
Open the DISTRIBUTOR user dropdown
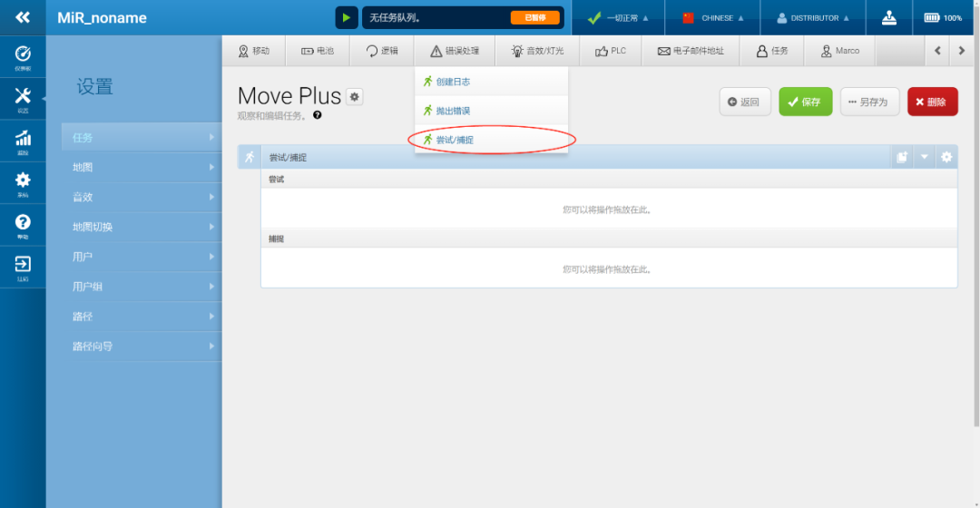coord(813,17)
